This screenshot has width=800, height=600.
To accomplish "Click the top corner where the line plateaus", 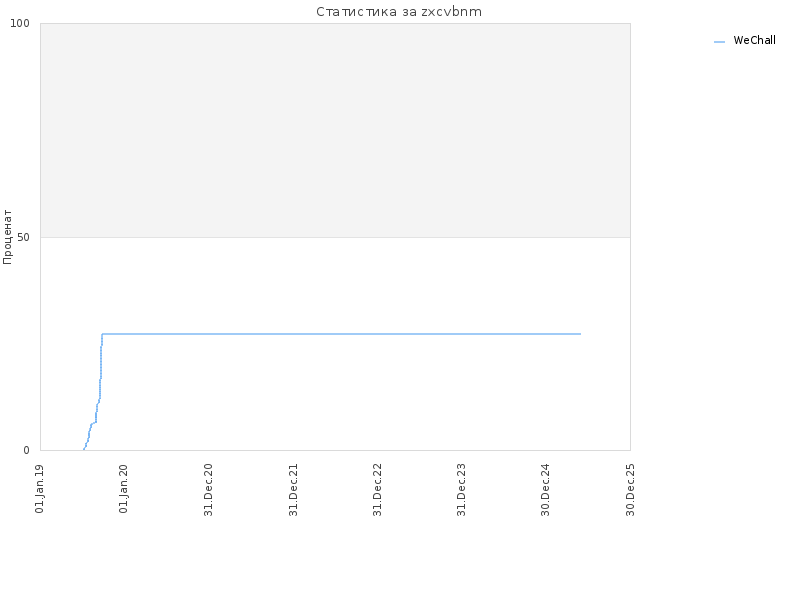I will (x=102, y=334).
